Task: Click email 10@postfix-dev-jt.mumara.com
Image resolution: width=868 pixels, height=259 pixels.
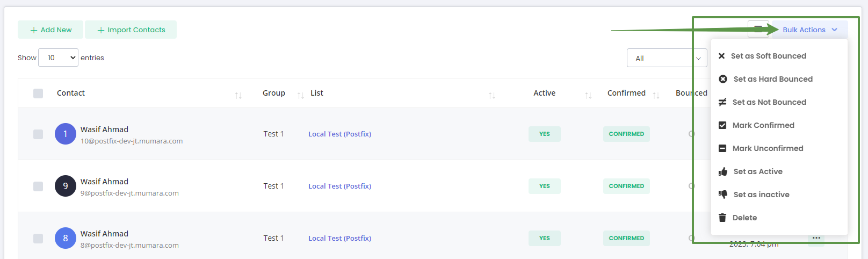Action: pos(132,141)
